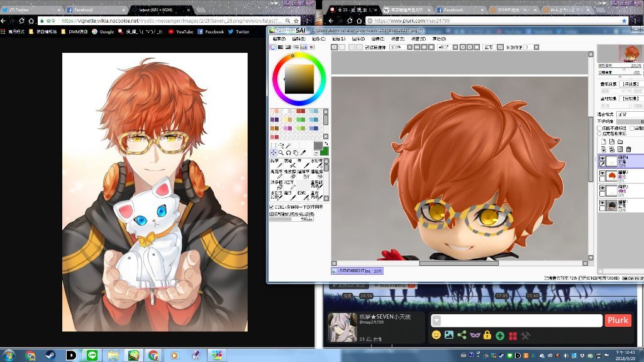Screen dimensions: 644x362
Task: Select the rectangular Selection tool in SAI
Action: 274,145
